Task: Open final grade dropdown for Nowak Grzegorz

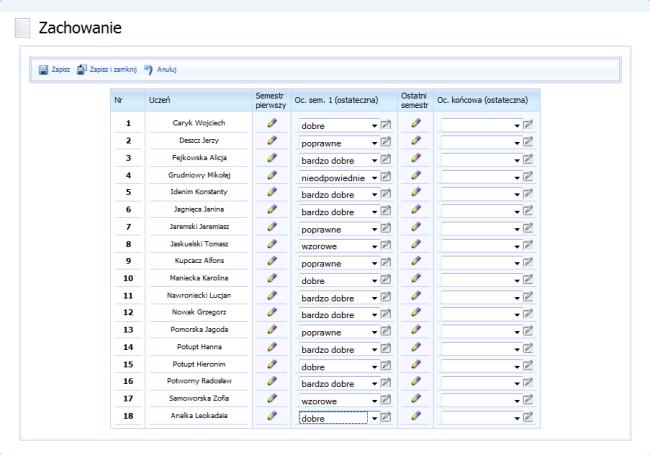Action: click(481, 314)
